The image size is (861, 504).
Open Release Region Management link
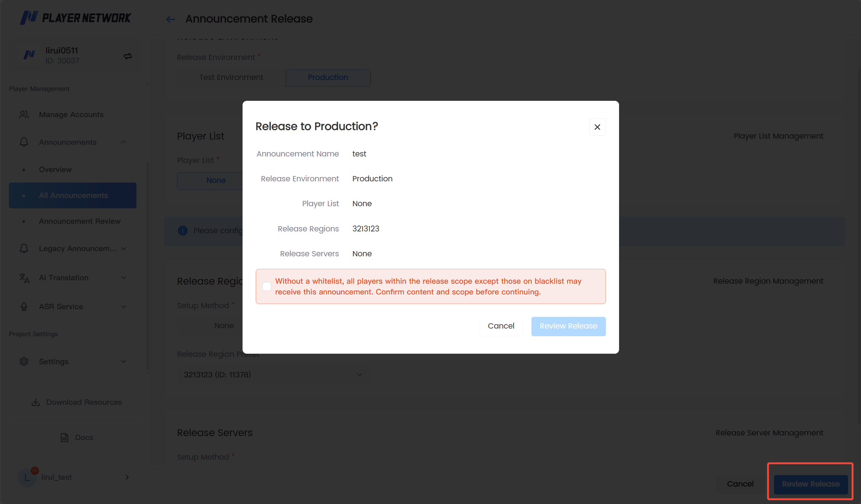tap(768, 281)
